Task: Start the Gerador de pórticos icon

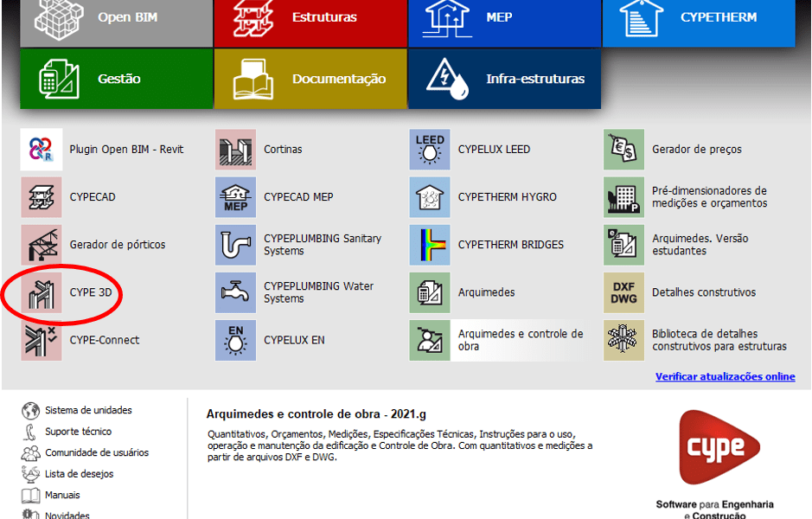Action: click(x=42, y=245)
